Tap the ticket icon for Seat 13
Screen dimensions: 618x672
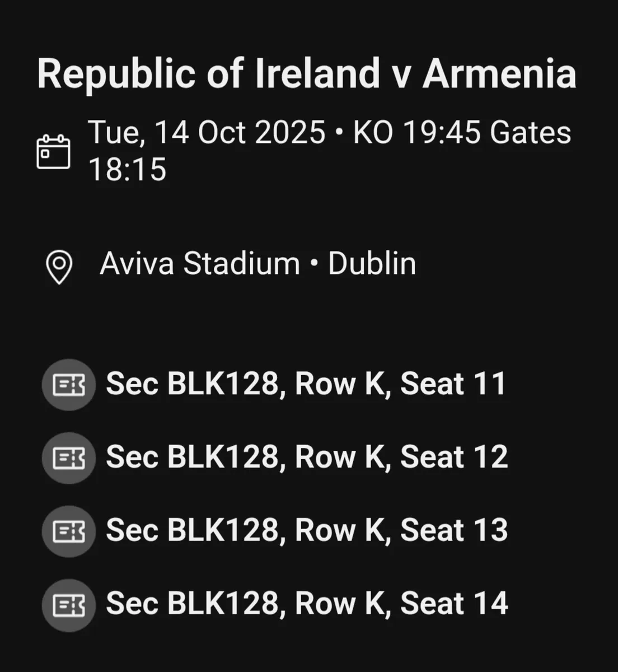coord(69,531)
